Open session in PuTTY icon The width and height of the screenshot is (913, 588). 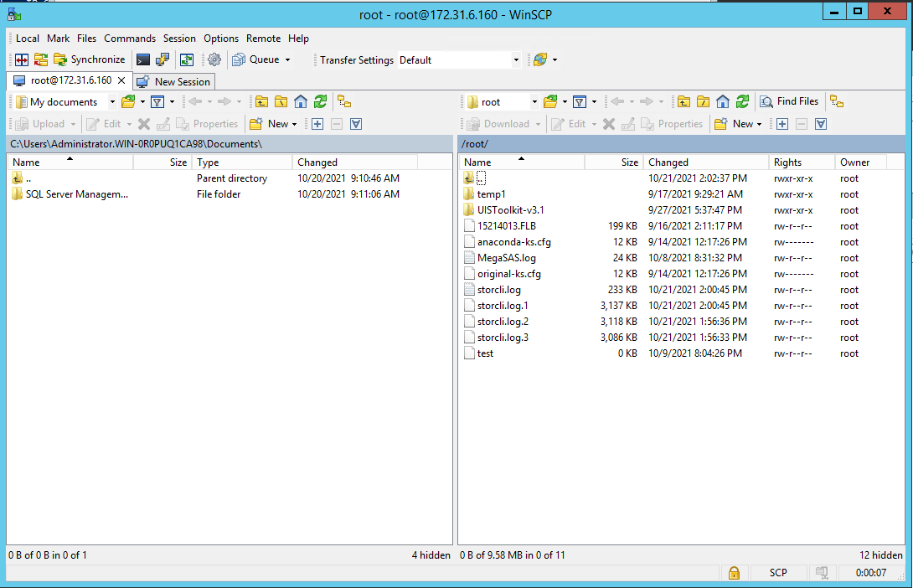point(162,59)
